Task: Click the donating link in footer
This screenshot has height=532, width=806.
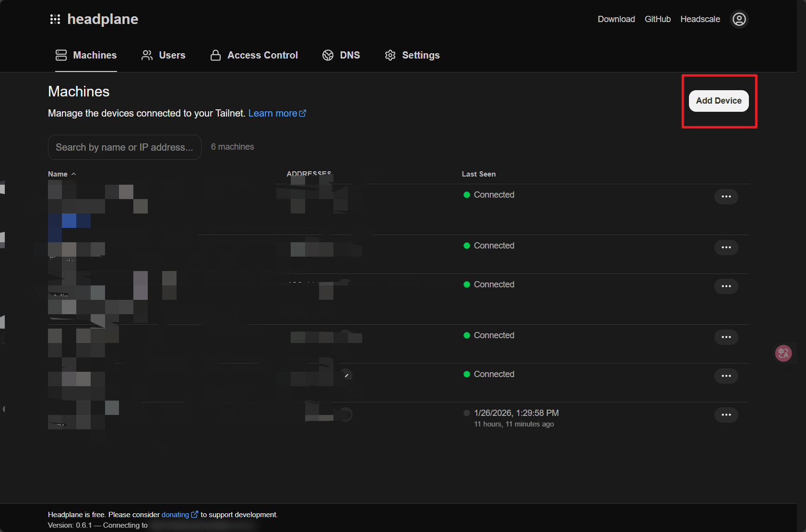Action: [x=176, y=515]
